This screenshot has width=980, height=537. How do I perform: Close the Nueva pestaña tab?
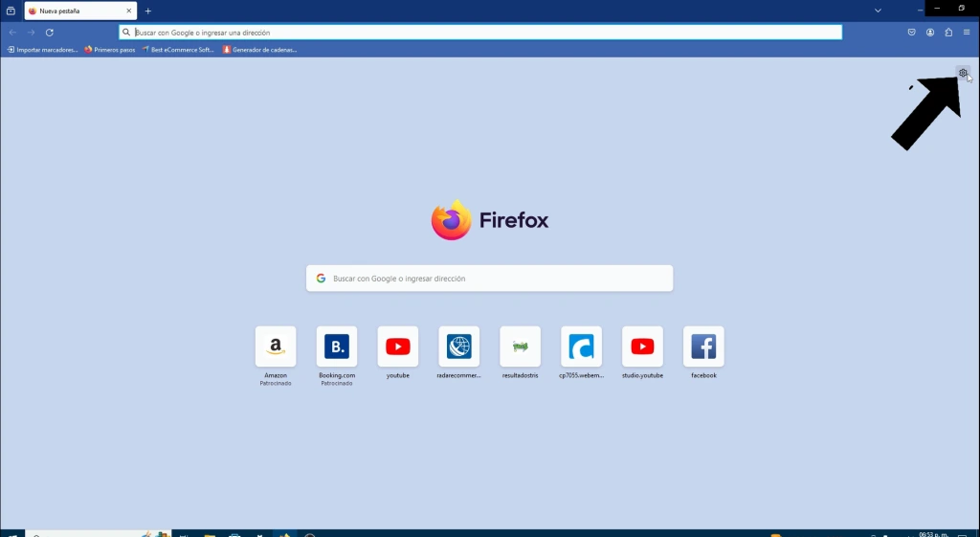pos(129,11)
